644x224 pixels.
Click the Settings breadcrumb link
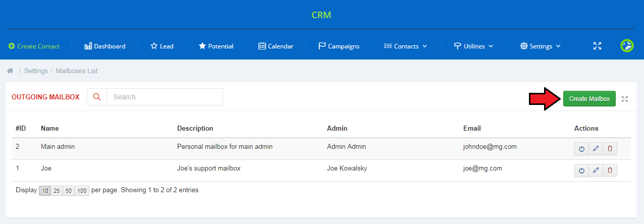tap(36, 71)
